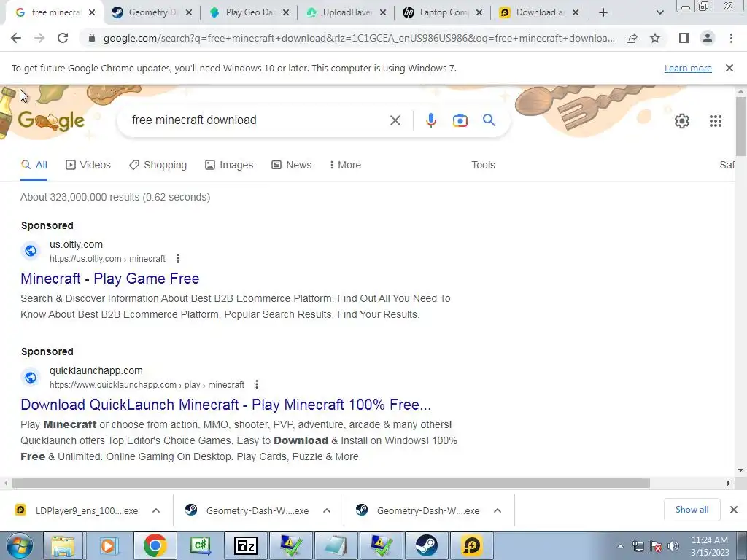Share this page icon in address bar
The height and width of the screenshot is (560, 747).
[x=632, y=38]
